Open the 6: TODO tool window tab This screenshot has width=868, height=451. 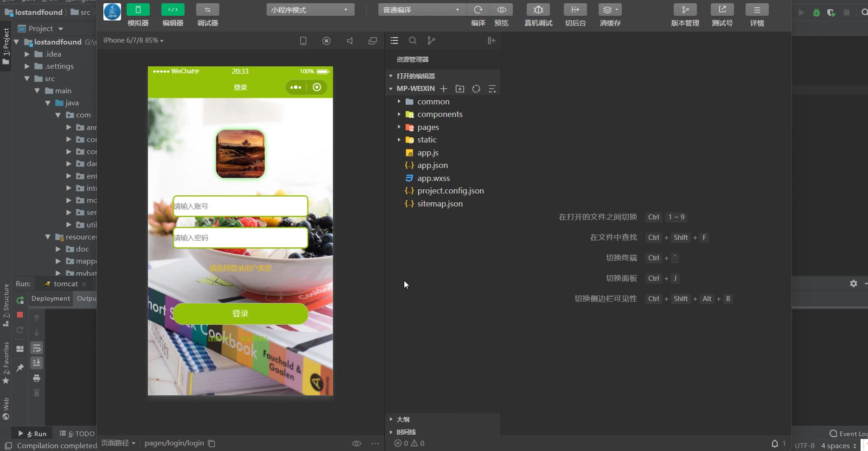[x=77, y=433]
